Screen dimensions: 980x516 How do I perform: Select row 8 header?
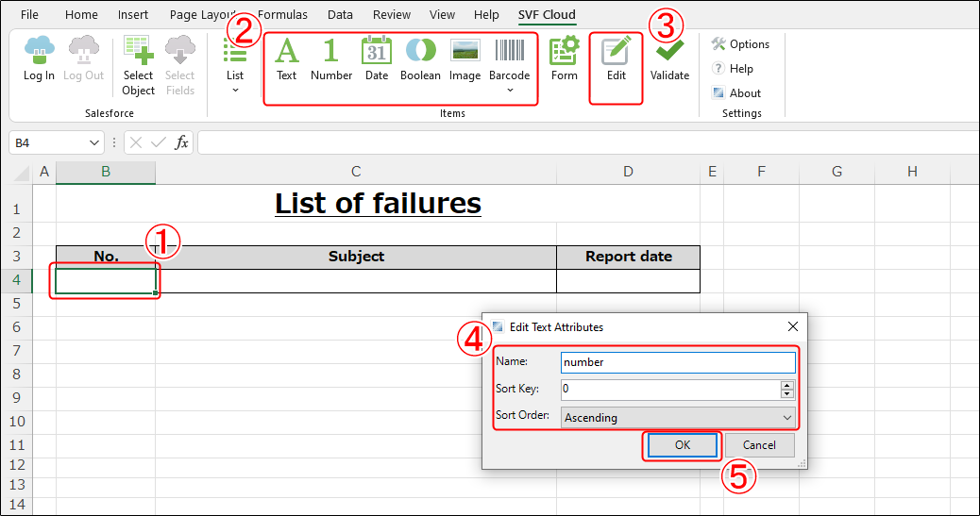(x=16, y=375)
